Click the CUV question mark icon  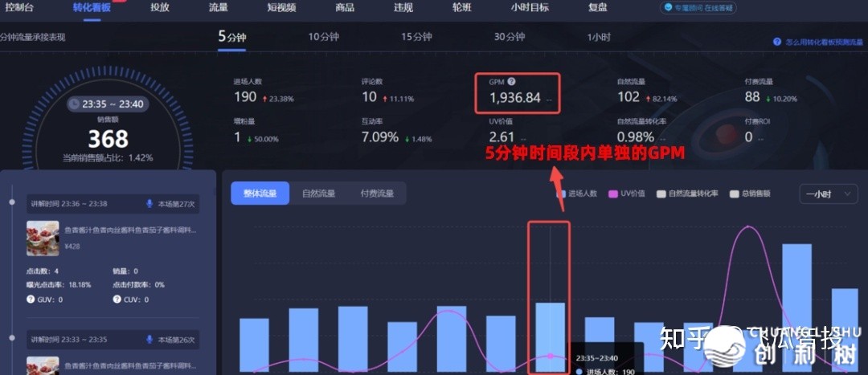pos(117,300)
